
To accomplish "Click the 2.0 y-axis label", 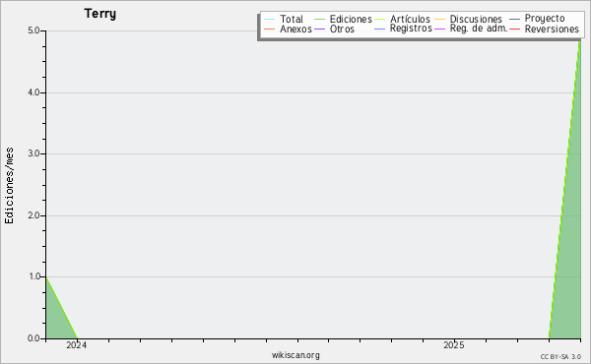I will click(33, 215).
